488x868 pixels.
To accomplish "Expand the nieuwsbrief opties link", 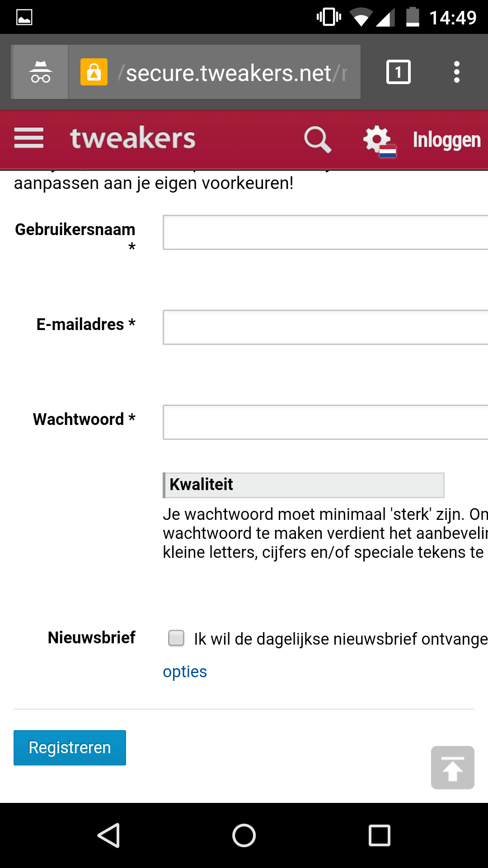I will pos(185,672).
